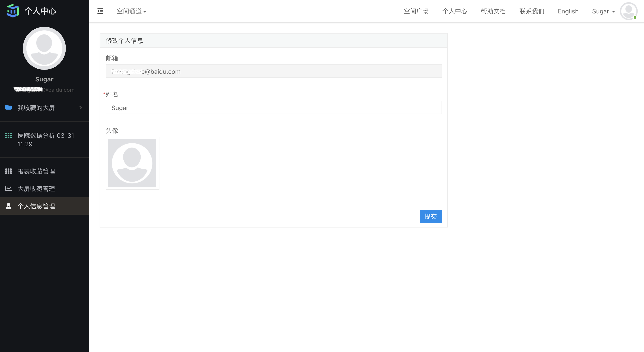Click the large sidebar profile avatar

click(44, 48)
